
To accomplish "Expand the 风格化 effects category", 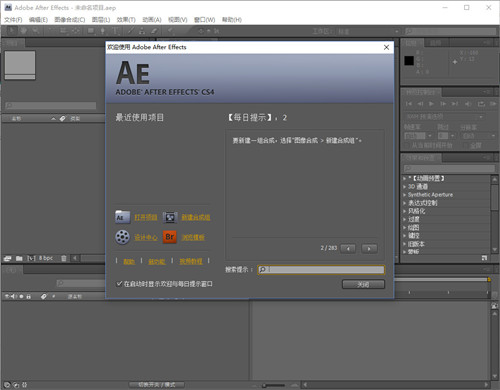I will (x=405, y=211).
